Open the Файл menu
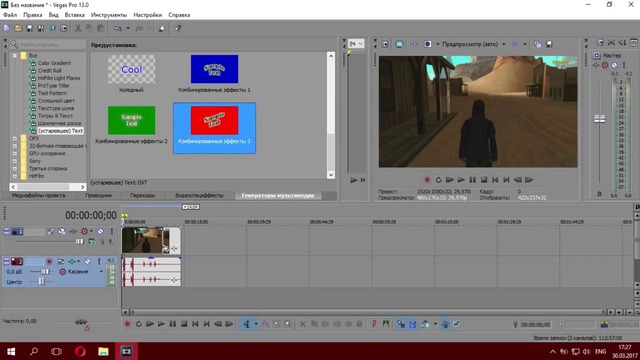The height and width of the screenshot is (360, 640). click(10, 15)
